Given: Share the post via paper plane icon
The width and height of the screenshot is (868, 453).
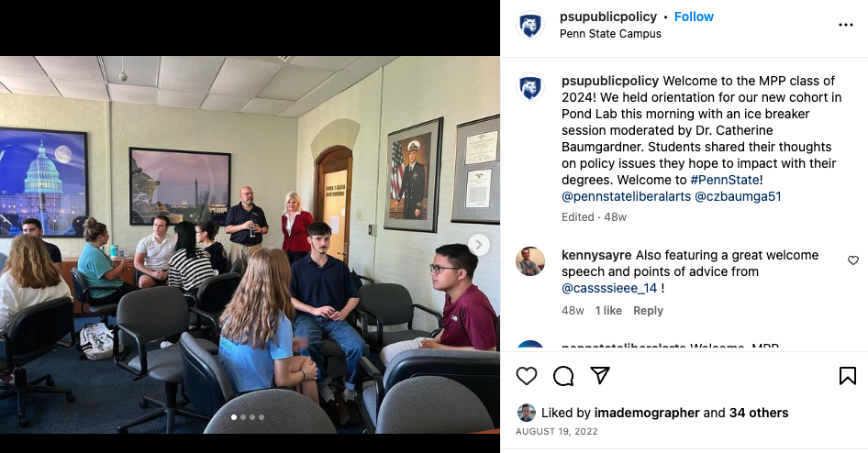Looking at the screenshot, I should 600,375.
